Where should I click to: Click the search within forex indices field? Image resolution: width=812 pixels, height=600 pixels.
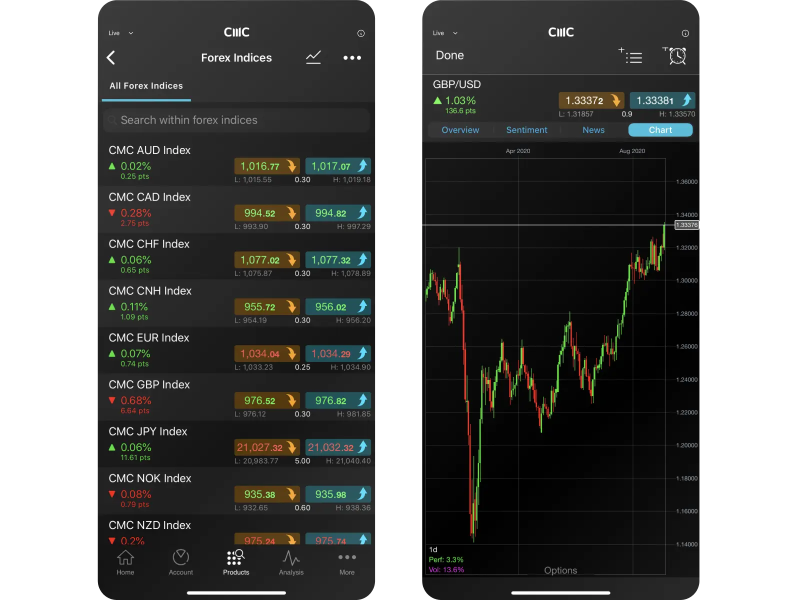236,120
